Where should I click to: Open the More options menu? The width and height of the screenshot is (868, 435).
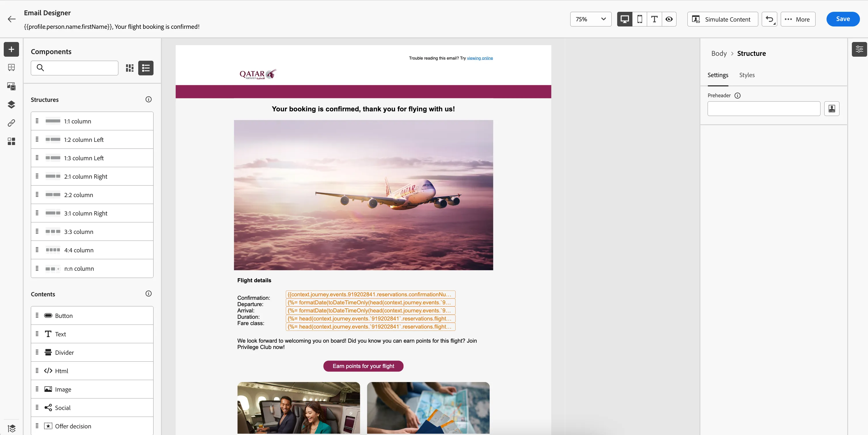797,19
